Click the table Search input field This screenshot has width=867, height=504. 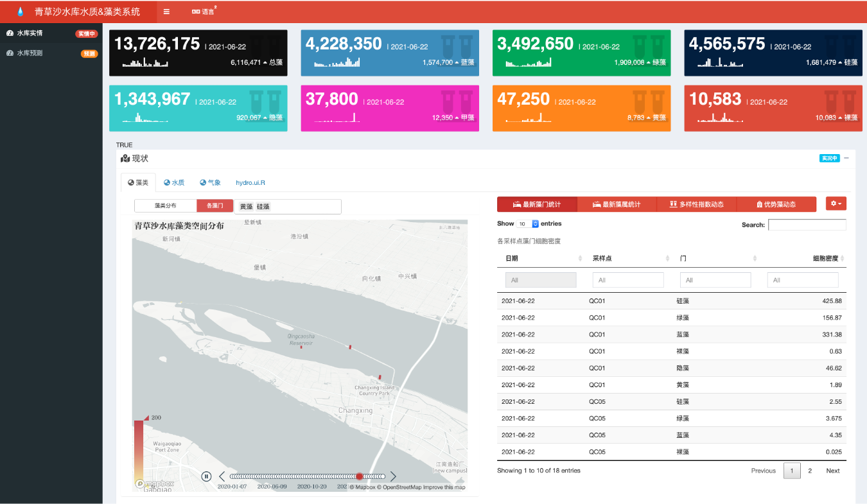click(807, 225)
